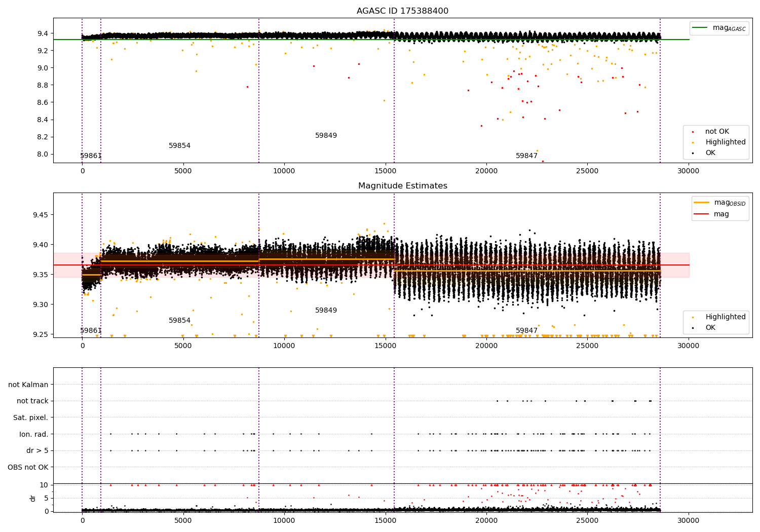The width and height of the screenshot is (760, 532).
Task: Click the 'not OK' legend entry in top plot
Action: pyautogui.click(x=717, y=132)
